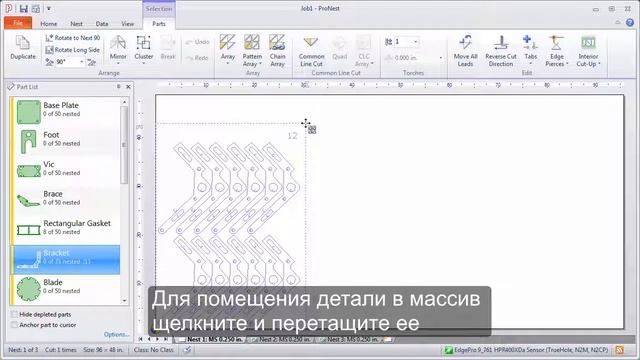Click Rotate Long Side
The height and width of the screenshot is (360, 640).
pyautogui.click(x=73, y=50)
